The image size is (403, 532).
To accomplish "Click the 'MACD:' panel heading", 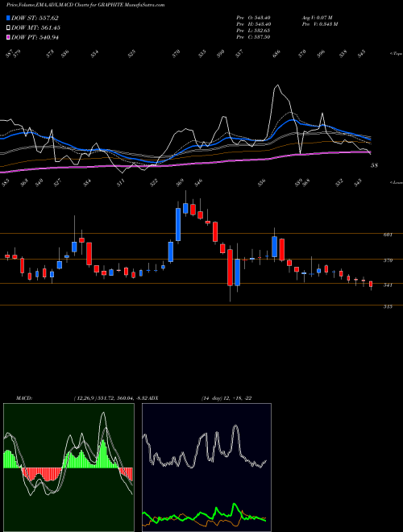I will (x=24, y=398).
